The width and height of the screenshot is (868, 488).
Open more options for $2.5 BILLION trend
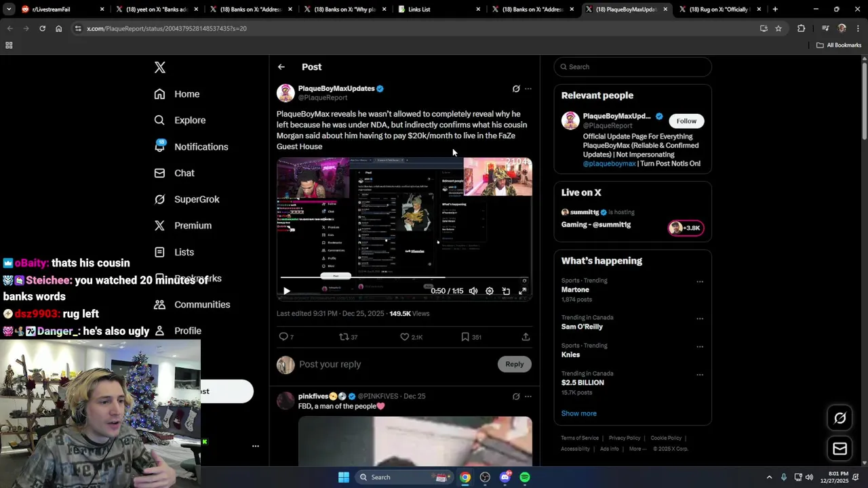coord(700,375)
